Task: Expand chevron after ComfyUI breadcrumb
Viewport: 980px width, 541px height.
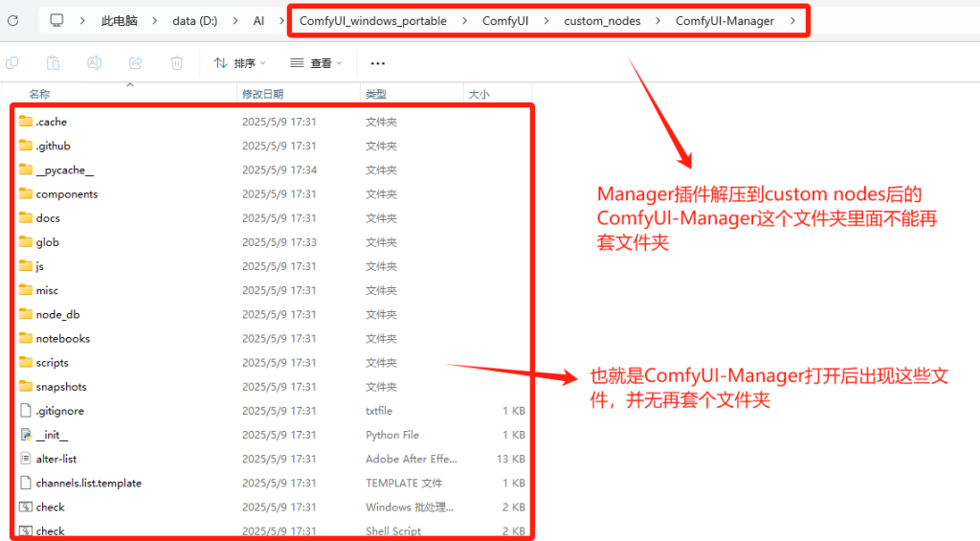Action: coord(546,21)
